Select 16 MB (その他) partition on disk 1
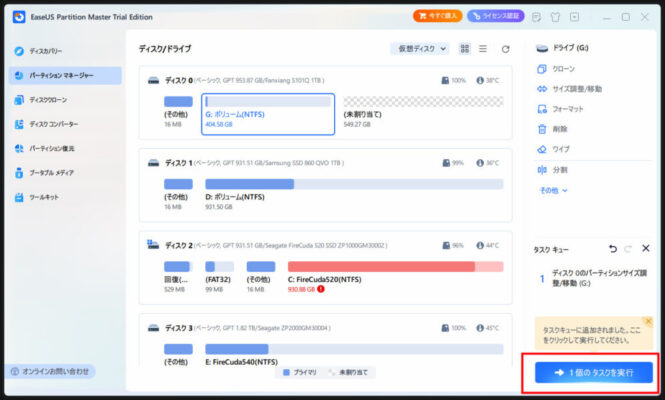665x400 pixels. [x=178, y=195]
